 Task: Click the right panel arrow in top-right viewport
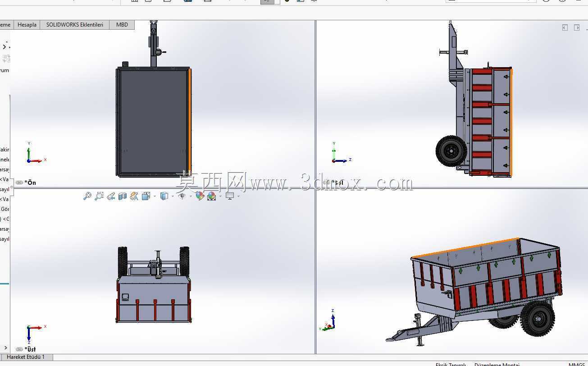coord(577,27)
